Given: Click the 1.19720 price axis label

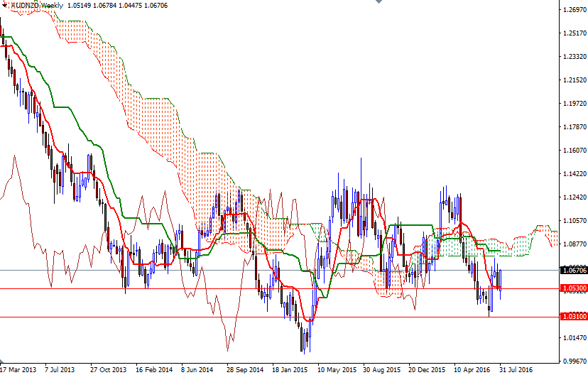Looking at the screenshot, I should pyautogui.click(x=575, y=104).
